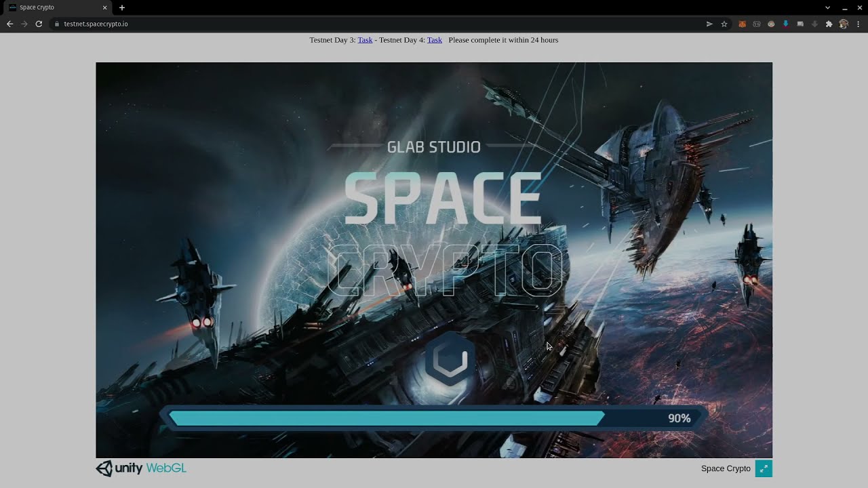Click the 'Please complete it within 24 hours' text
The image size is (868, 488).
503,40
